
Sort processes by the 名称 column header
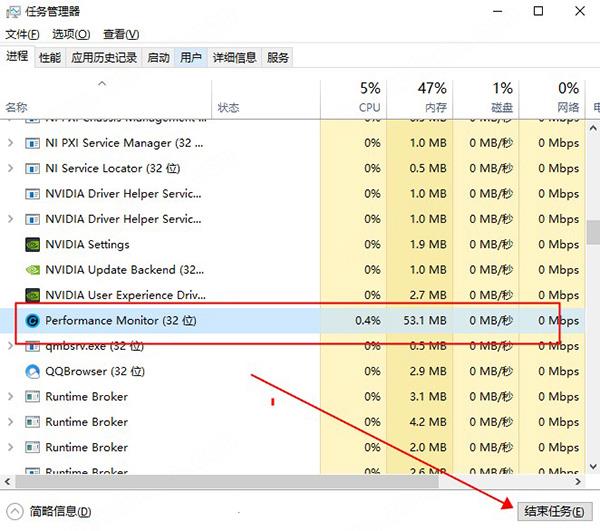[x=105, y=99]
